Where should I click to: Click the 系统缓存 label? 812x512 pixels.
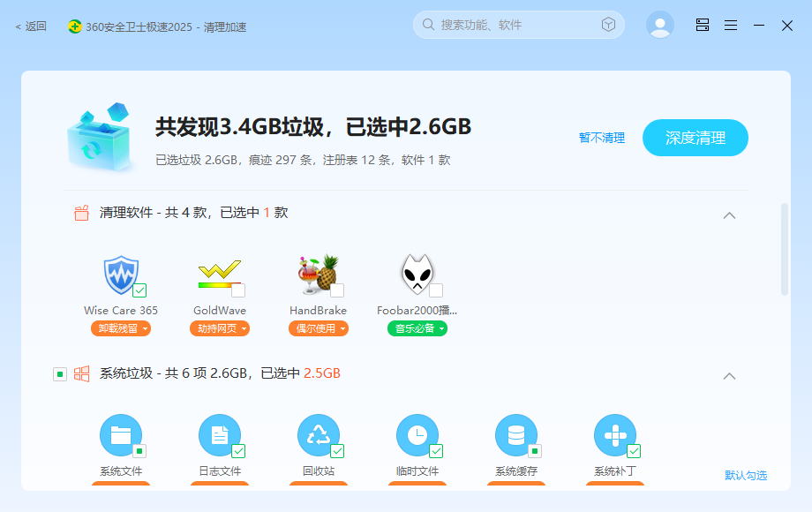[x=516, y=471]
